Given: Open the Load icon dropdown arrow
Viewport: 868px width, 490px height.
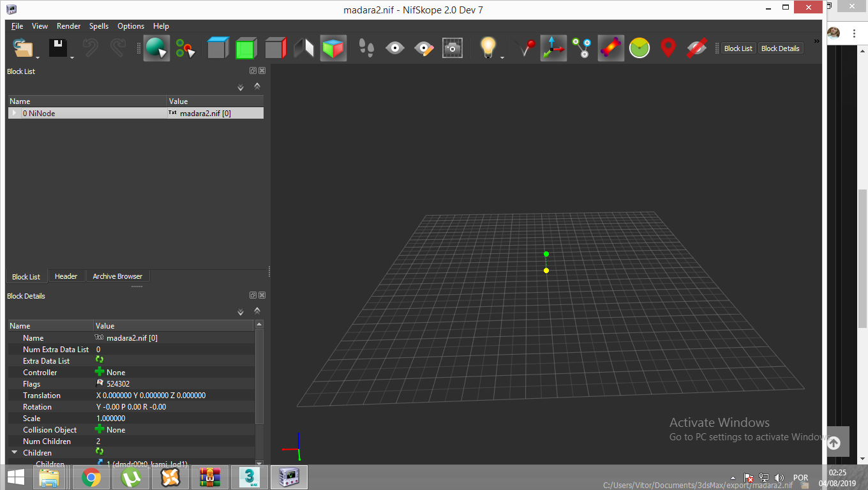Looking at the screenshot, I should pos(38,57).
